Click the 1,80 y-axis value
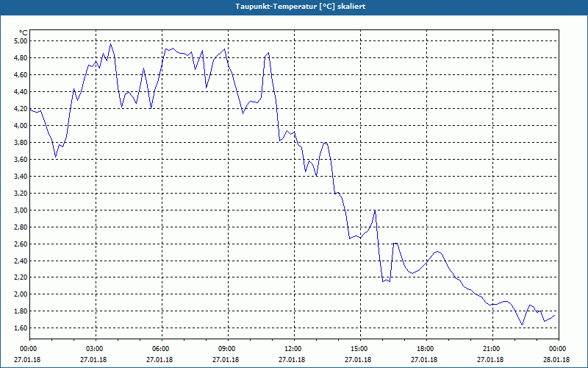588x368 pixels. [x=21, y=311]
